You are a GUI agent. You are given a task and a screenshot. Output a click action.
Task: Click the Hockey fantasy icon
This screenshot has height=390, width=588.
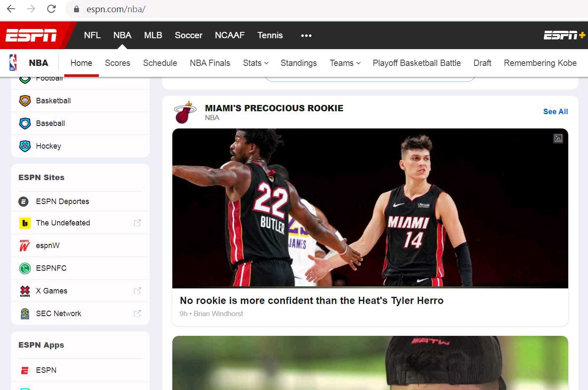25,146
